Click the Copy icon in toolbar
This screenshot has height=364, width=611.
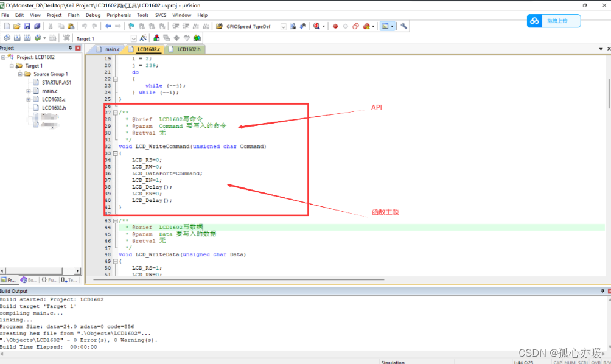tap(61, 26)
